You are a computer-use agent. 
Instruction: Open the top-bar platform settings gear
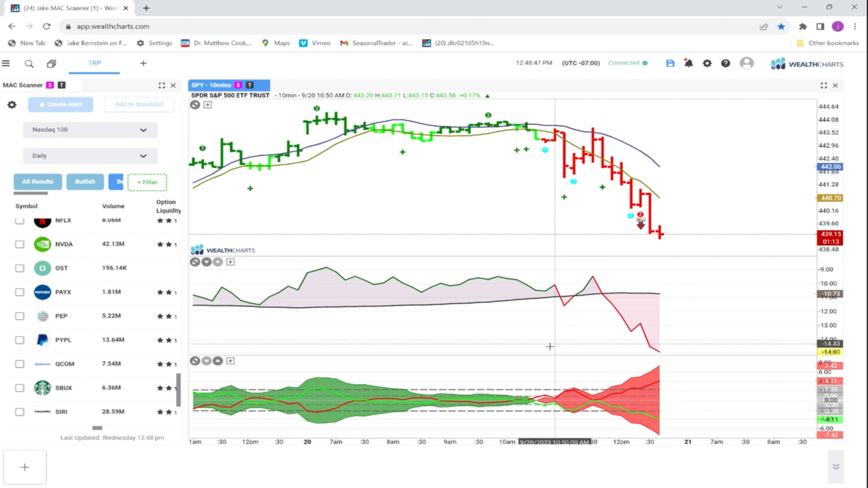pyautogui.click(x=707, y=64)
